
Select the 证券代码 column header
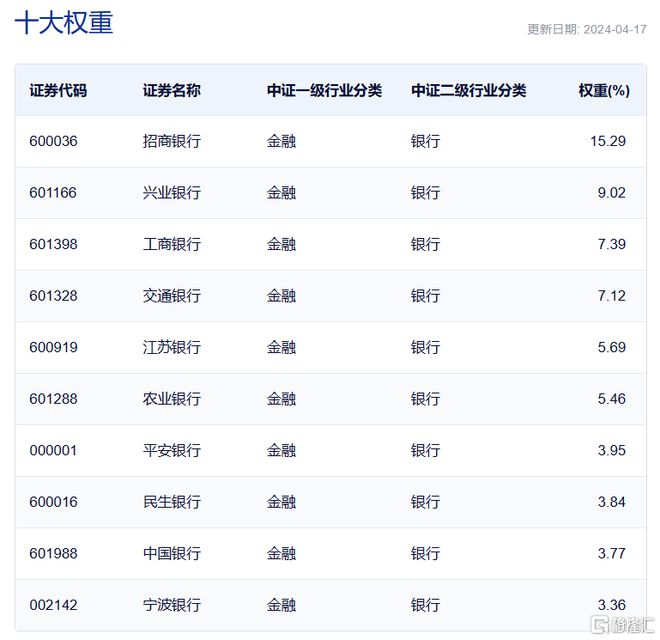point(58,90)
